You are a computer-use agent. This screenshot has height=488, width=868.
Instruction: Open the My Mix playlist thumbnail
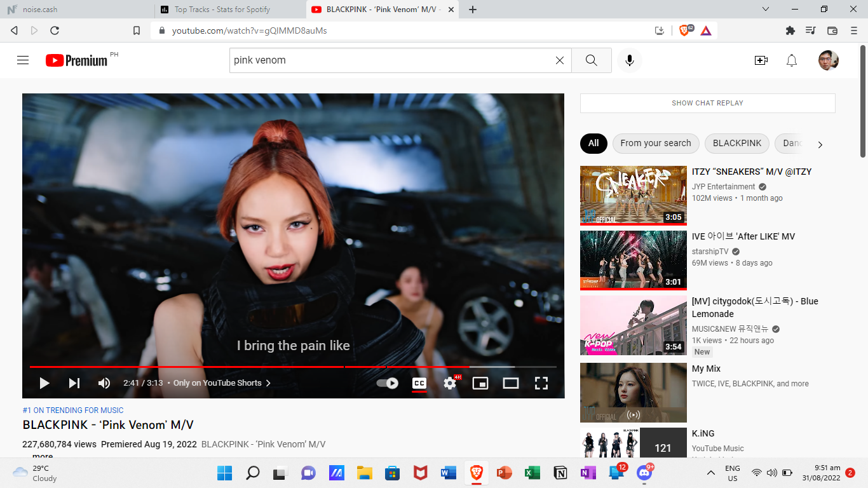pyautogui.click(x=634, y=393)
